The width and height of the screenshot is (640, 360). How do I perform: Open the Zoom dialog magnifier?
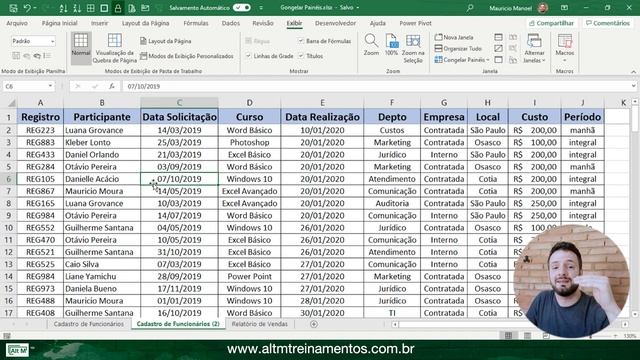(x=371, y=45)
